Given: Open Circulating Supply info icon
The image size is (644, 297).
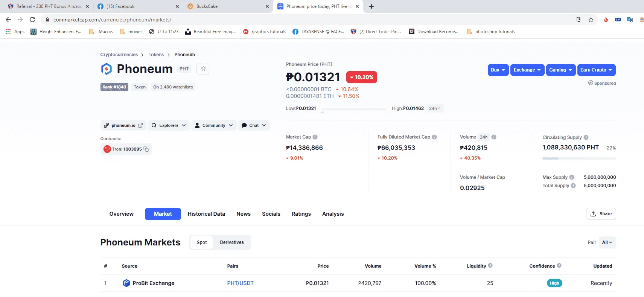Looking at the screenshot, I should coord(586,137).
